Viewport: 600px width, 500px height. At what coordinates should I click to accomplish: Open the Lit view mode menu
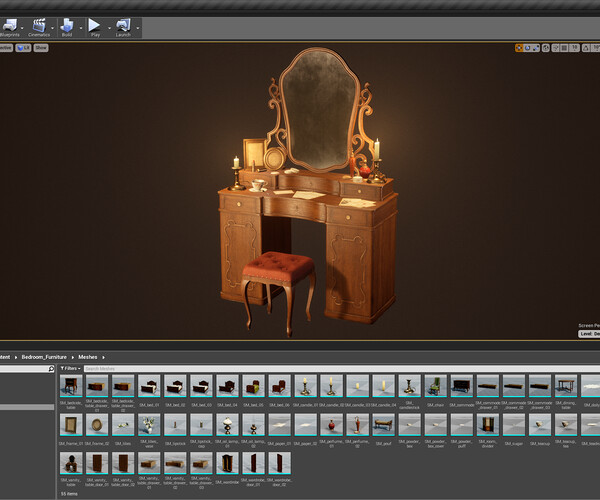coord(23,48)
